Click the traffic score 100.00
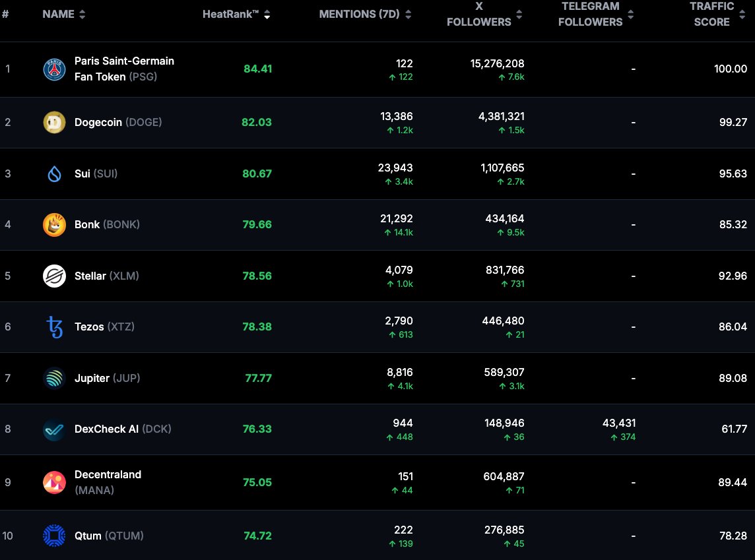 (731, 69)
